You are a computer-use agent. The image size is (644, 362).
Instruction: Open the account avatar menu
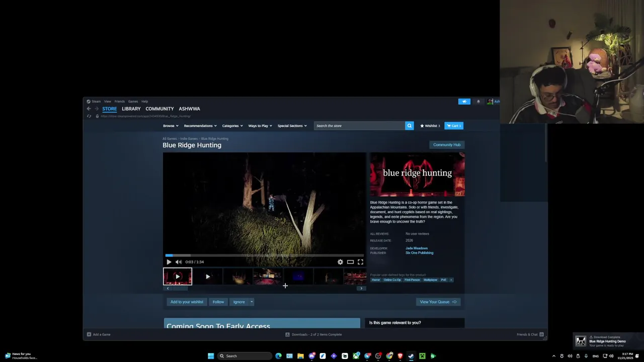493,102
